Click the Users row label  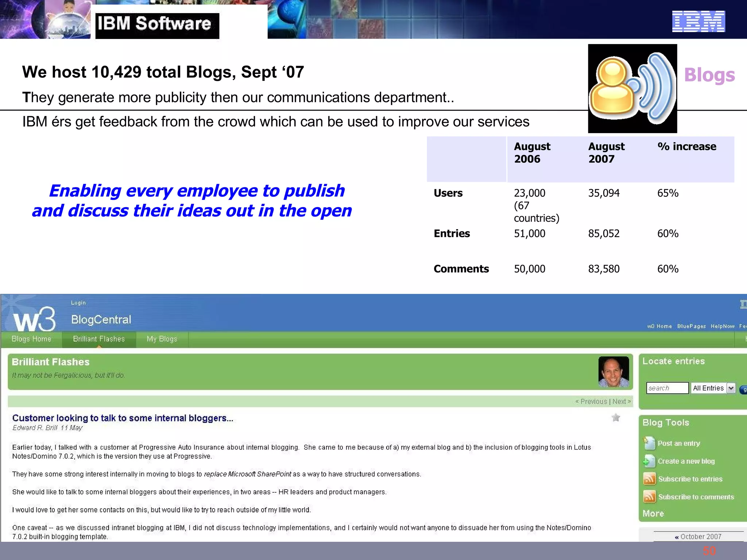[x=448, y=193]
